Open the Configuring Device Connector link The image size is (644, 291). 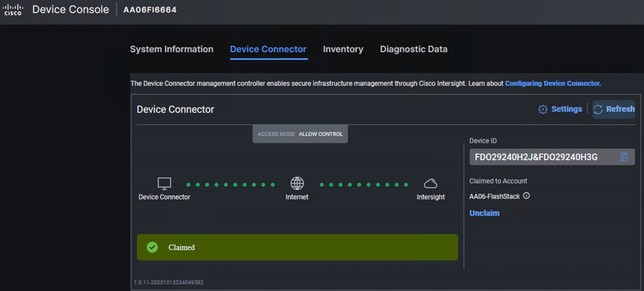pyautogui.click(x=553, y=83)
